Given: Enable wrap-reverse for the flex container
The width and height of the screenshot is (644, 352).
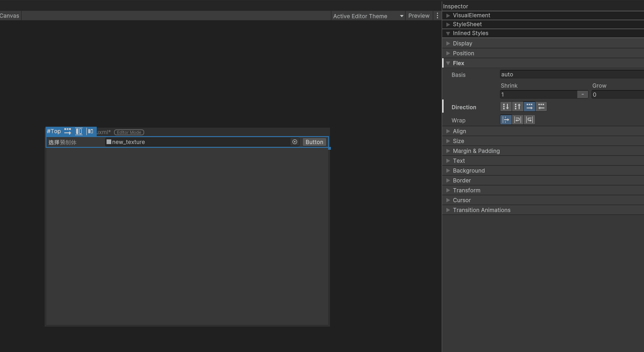Looking at the screenshot, I should [x=529, y=120].
